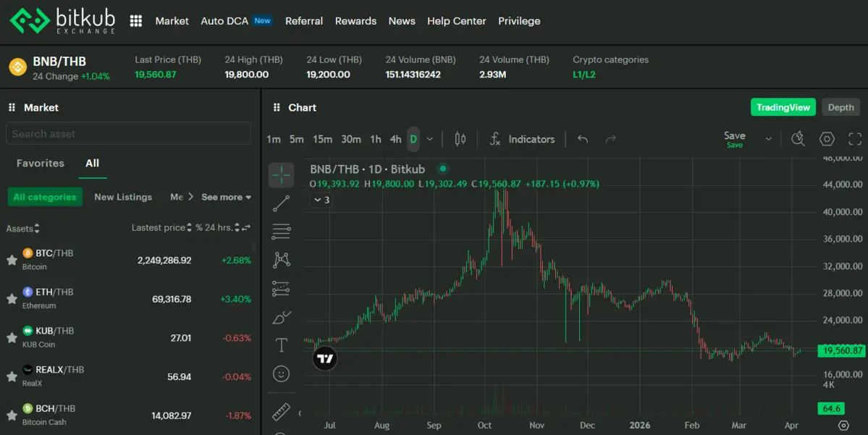This screenshot has width=868, height=435.
Task: Star the ETH/THB pair as favorite
Action: pos(12,299)
